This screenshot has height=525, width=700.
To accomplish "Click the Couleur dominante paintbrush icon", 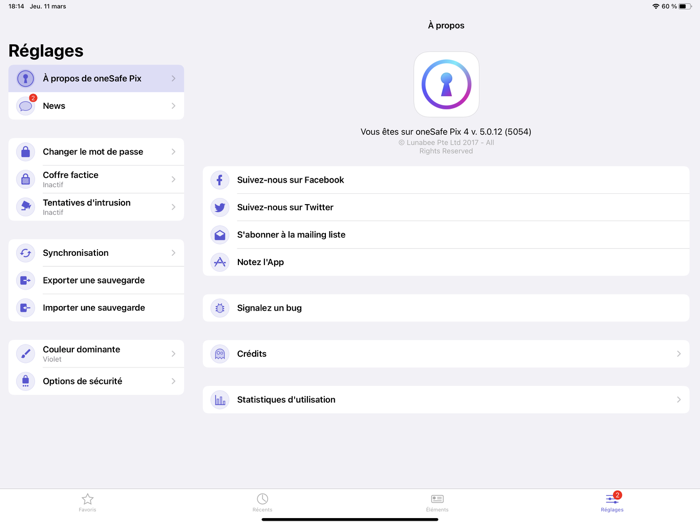I will tap(25, 354).
